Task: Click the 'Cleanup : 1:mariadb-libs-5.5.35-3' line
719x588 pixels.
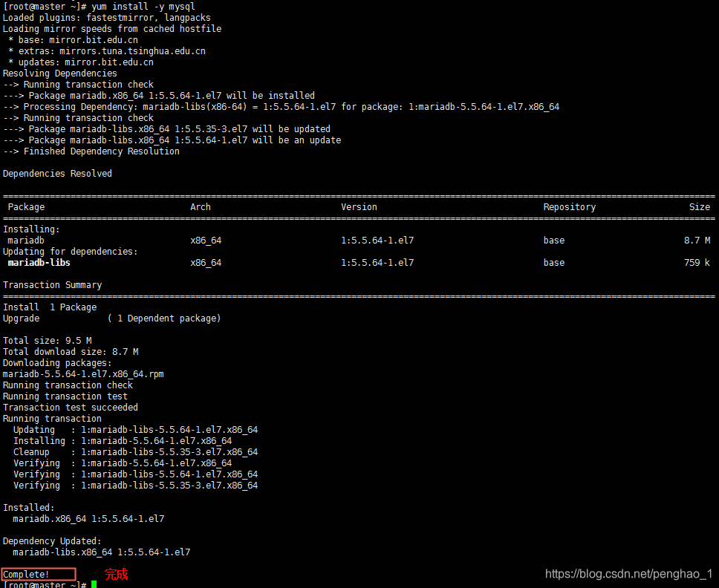Action: click(136, 452)
